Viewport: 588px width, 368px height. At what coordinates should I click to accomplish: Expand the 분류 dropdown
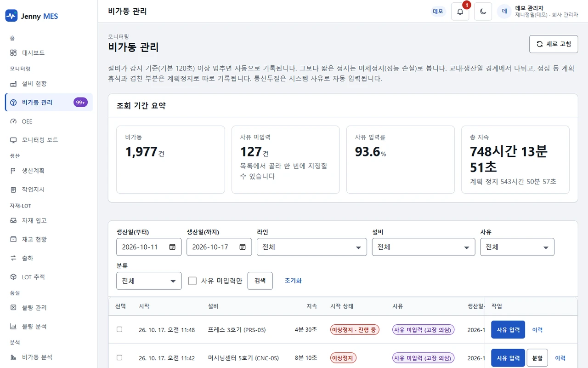149,281
